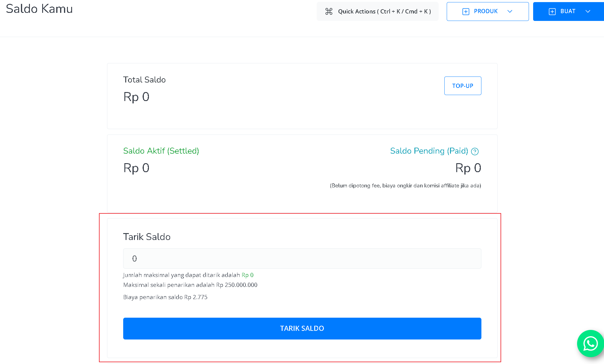
Task: Click the plus icon on BUAT button
Action: pyautogui.click(x=552, y=11)
